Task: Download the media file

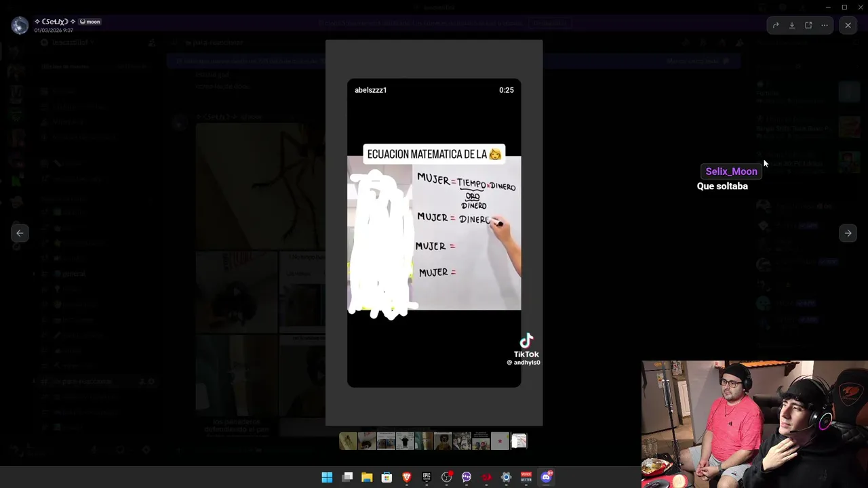Action: pyautogui.click(x=792, y=26)
